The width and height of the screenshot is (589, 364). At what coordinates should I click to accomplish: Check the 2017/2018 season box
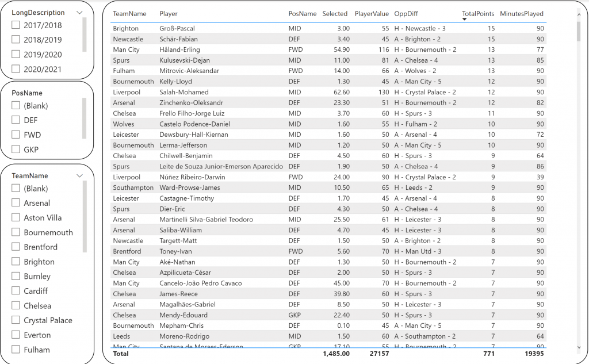(x=16, y=25)
